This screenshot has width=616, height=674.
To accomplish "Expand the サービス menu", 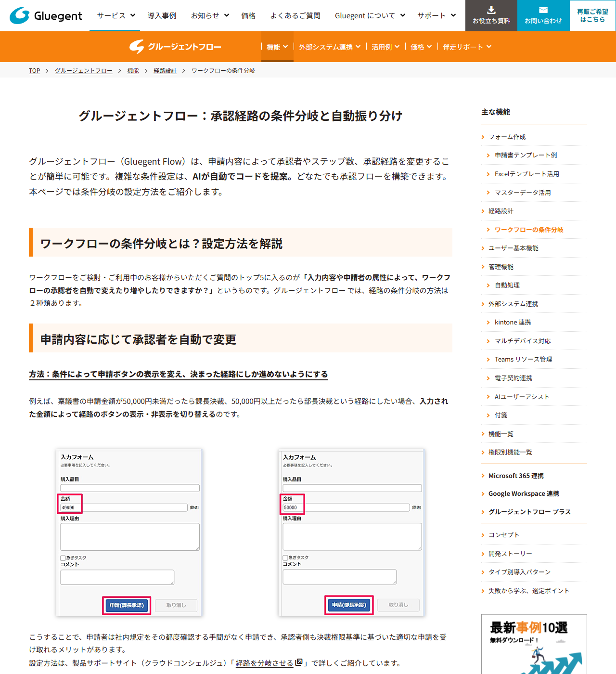I will click(x=116, y=15).
